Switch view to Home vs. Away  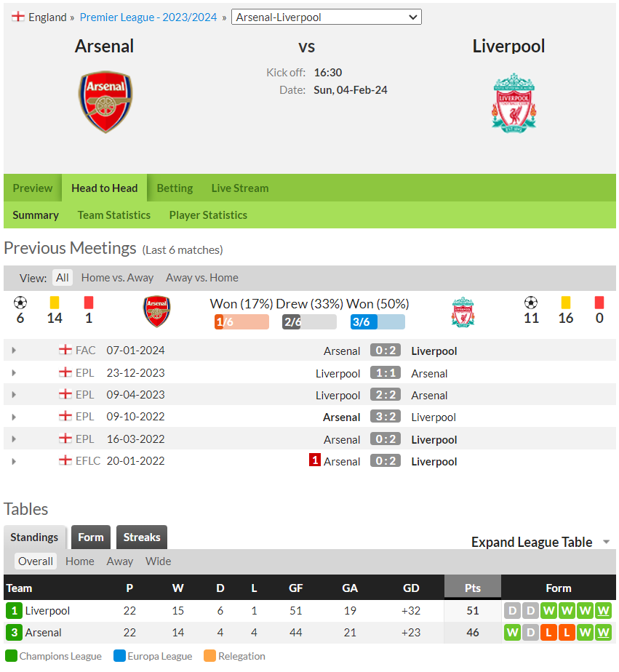pos(117,278)
